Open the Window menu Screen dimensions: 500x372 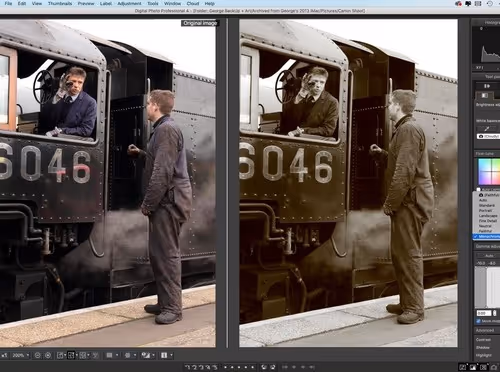[x=172, y=3]
